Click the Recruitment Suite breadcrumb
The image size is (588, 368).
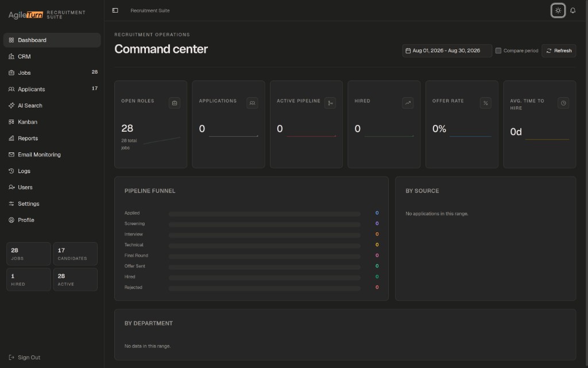[x=150, y=10]
